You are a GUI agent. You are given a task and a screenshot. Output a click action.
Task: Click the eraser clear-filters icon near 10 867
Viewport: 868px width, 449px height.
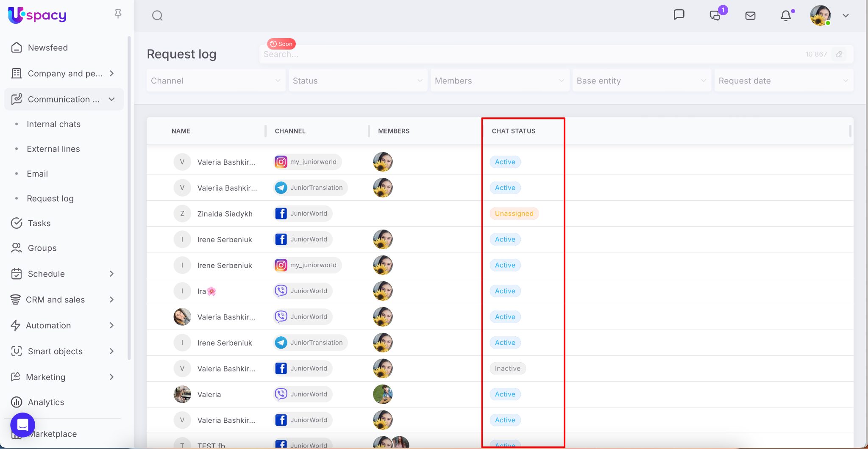point(839,54)
